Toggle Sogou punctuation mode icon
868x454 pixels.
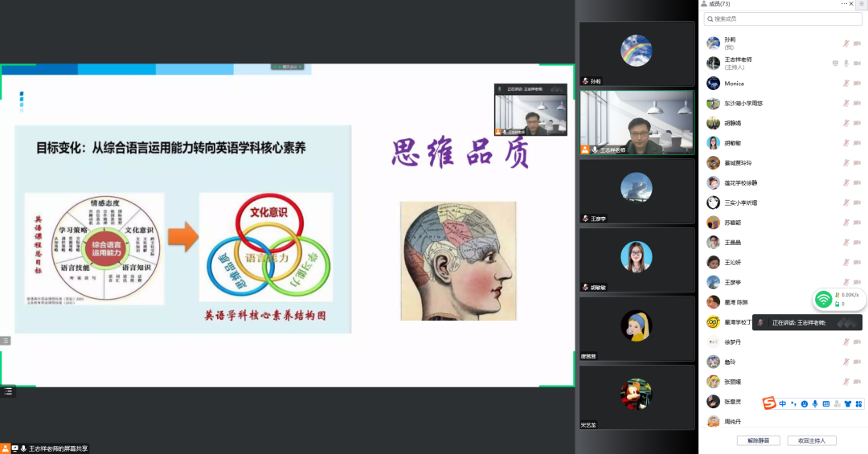point(793,403)
